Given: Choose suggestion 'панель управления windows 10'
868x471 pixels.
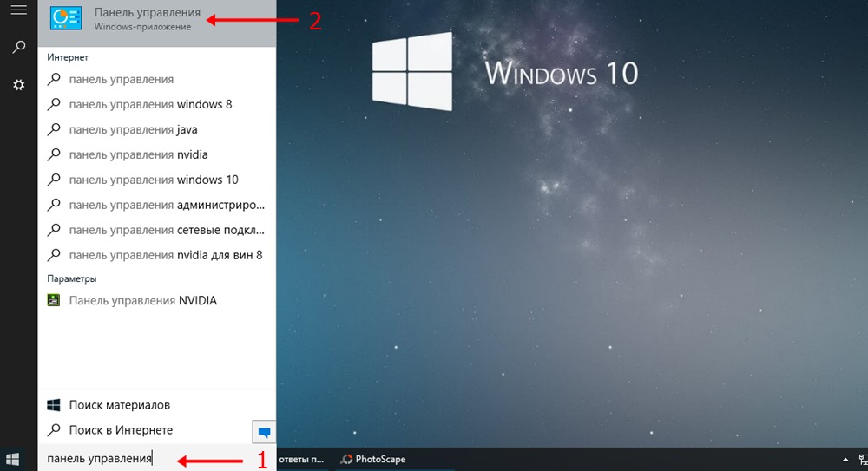Looking at the screenshot, I should 154,180.
